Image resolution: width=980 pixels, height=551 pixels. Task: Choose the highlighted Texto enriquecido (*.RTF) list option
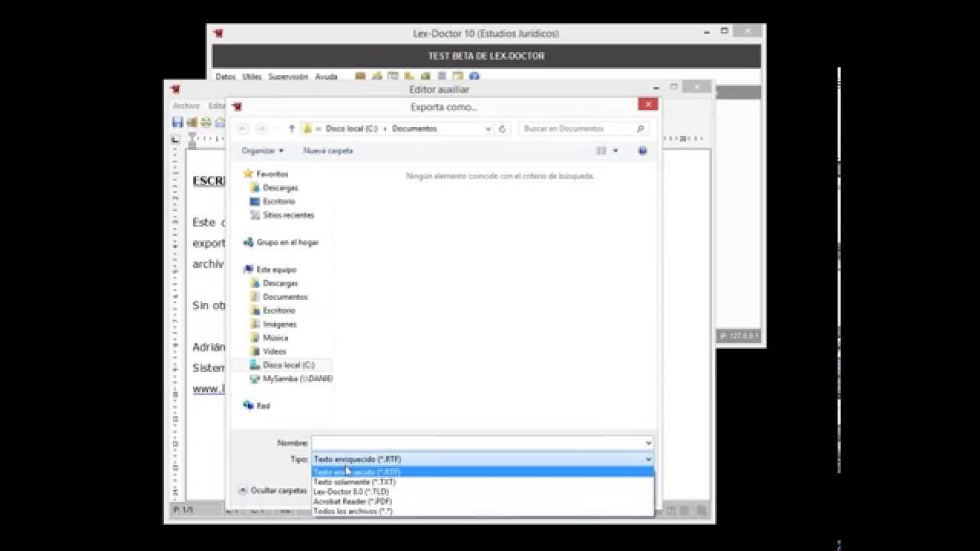click(482, 472)
